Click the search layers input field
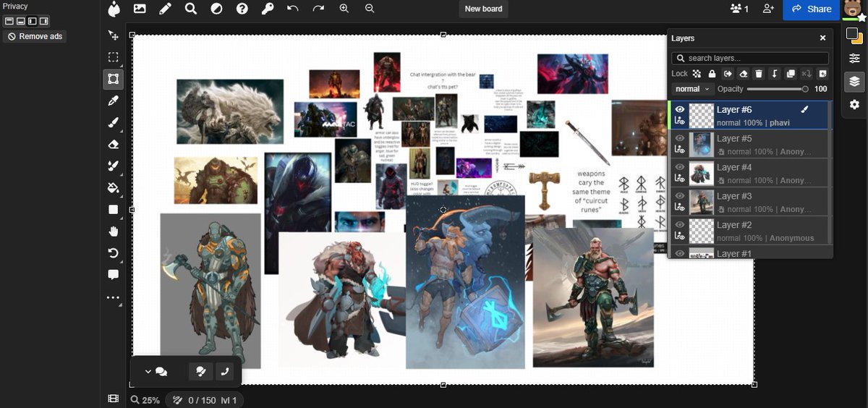This screenshot has height=408, width=868. (750, 58)
